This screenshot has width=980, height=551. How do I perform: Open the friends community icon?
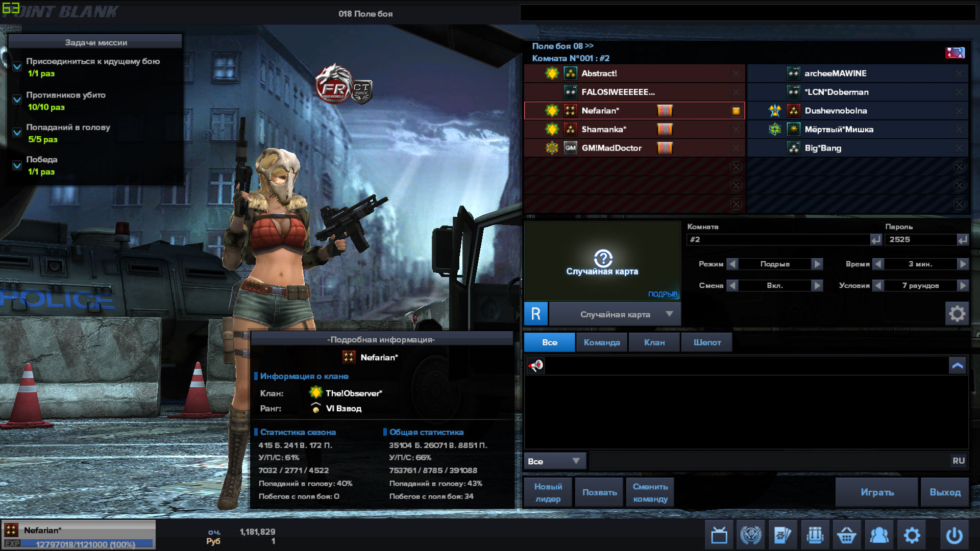tap(879, 535)
